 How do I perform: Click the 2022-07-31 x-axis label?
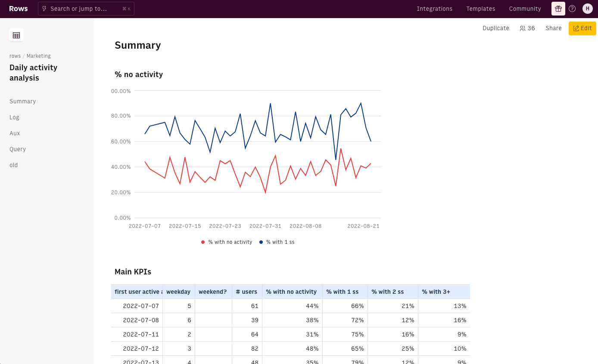tap(265, 226)
